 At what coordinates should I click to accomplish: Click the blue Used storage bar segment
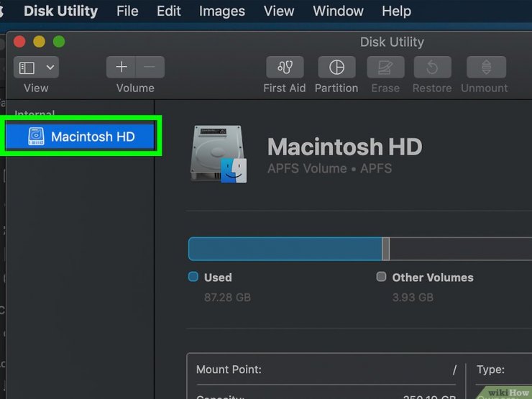[x=285, y=249]
